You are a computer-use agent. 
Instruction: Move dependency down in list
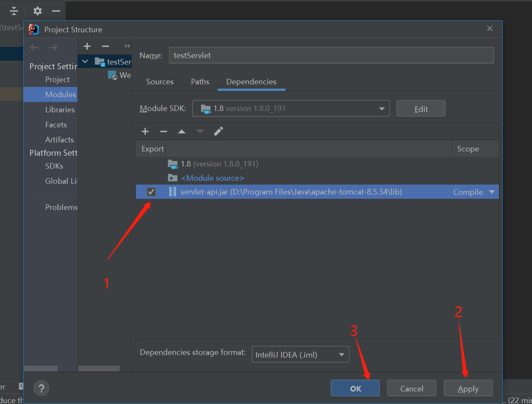pyautogui.click(x=200, y=131)
